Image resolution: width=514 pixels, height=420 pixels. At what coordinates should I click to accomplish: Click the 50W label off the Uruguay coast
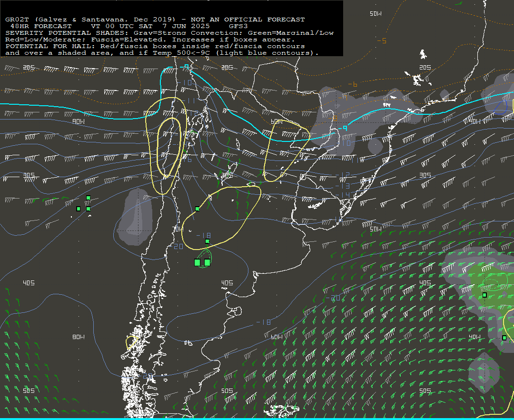[x=376, y=229]
